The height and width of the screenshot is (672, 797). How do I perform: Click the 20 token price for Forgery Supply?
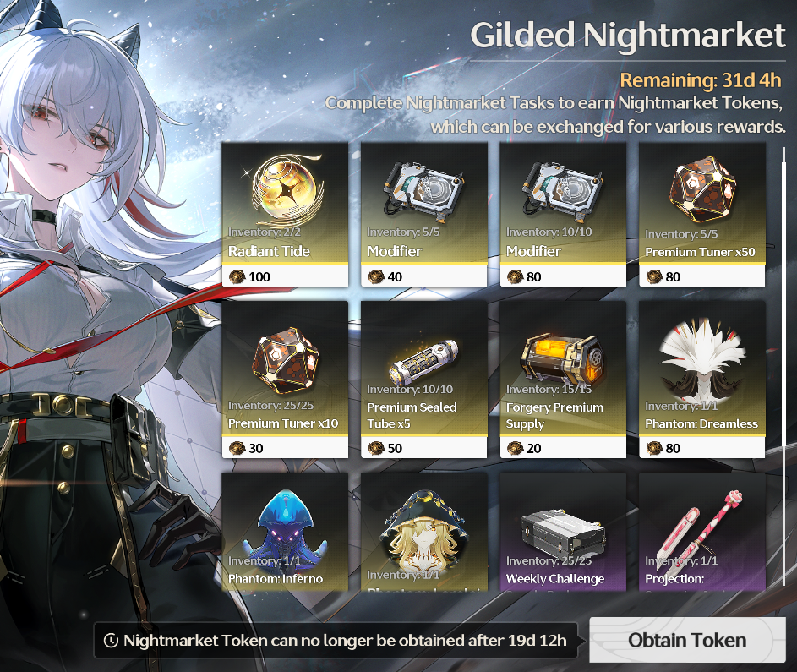[524, 448]
